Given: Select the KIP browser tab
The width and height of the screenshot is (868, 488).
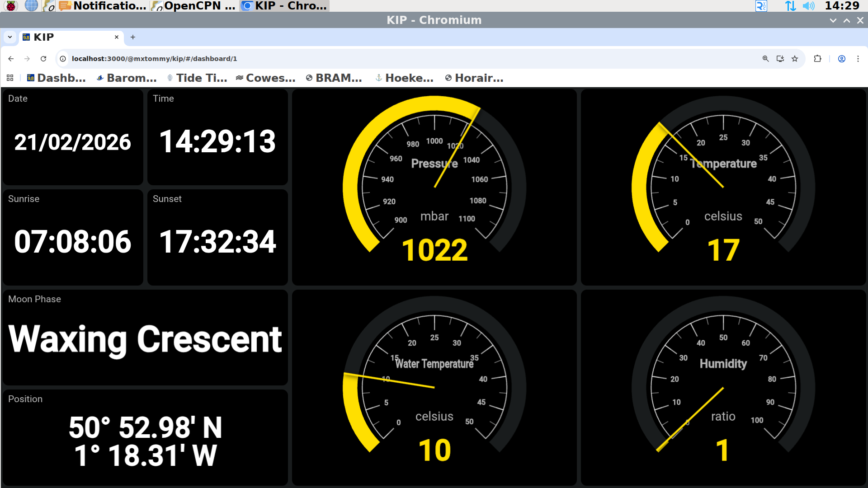Looking at the screenshot, I should pyautogui.click(x=68, y=37).
